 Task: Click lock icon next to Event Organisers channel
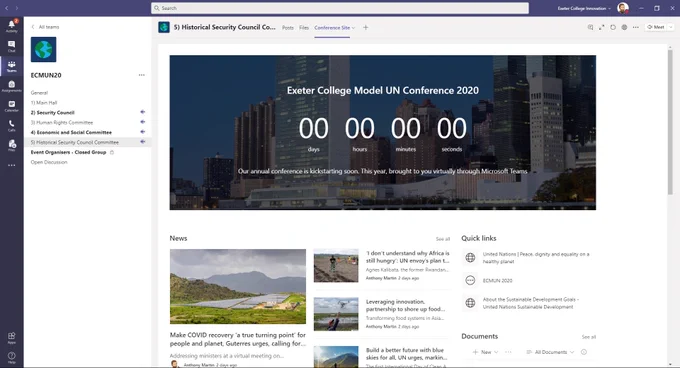(112, 152)
